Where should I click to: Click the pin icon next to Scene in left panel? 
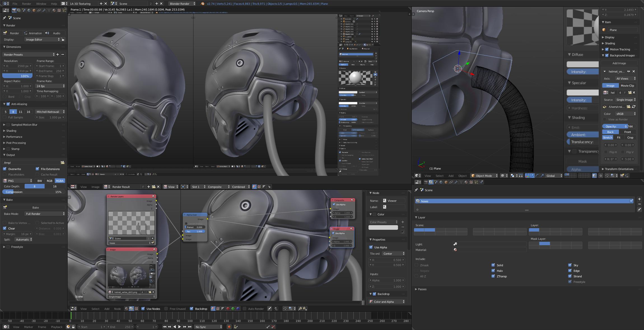(4, 18)
